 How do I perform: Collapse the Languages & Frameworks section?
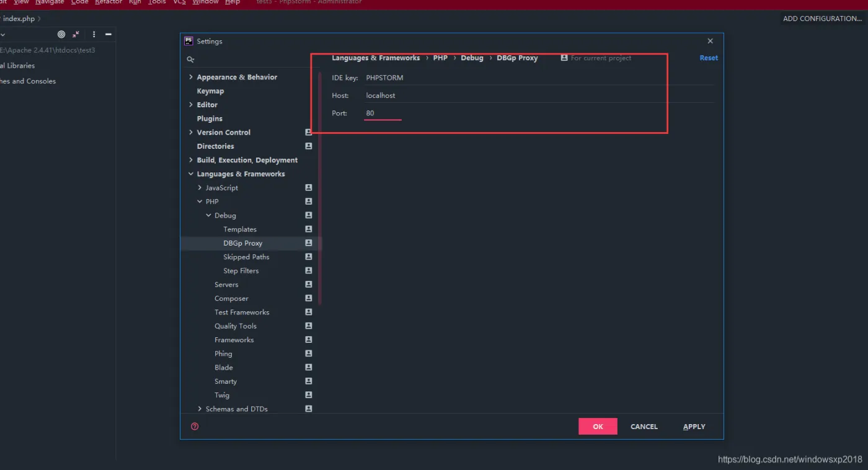point(191,174)
